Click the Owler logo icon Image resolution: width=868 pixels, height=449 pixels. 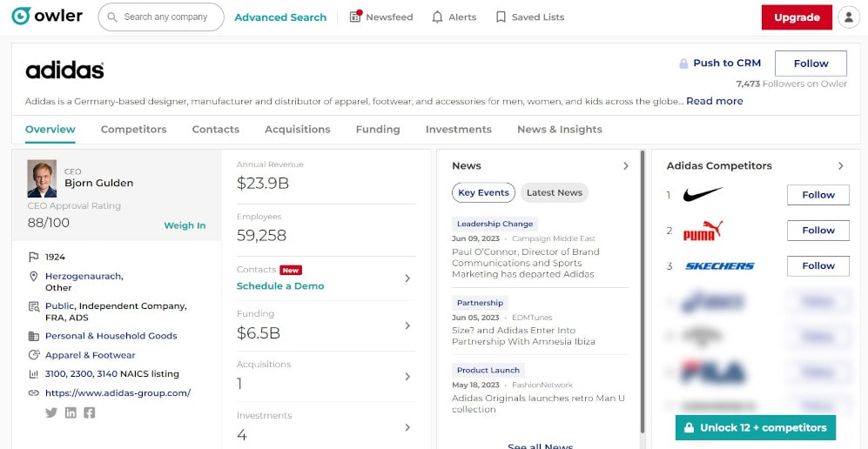click(x=21, y=17)
